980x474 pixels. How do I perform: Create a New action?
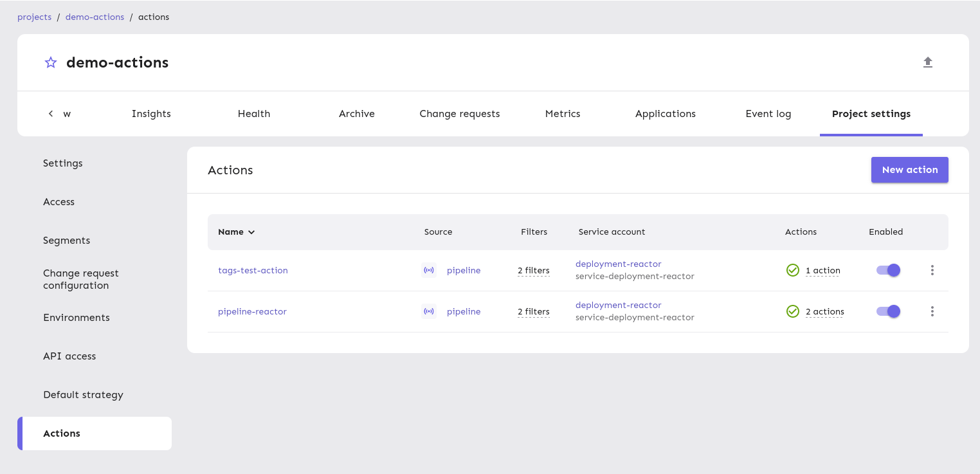click(x=909, y=169)
